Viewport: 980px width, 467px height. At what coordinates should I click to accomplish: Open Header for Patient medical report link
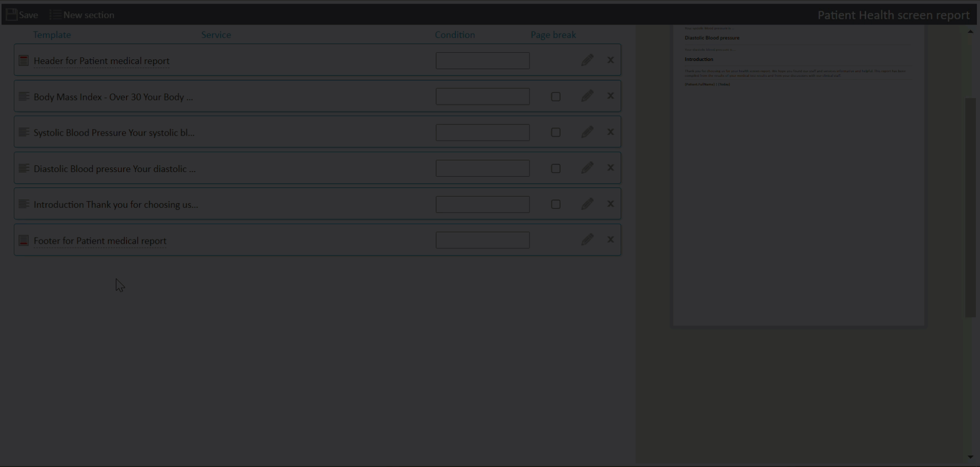click(101, 61)
